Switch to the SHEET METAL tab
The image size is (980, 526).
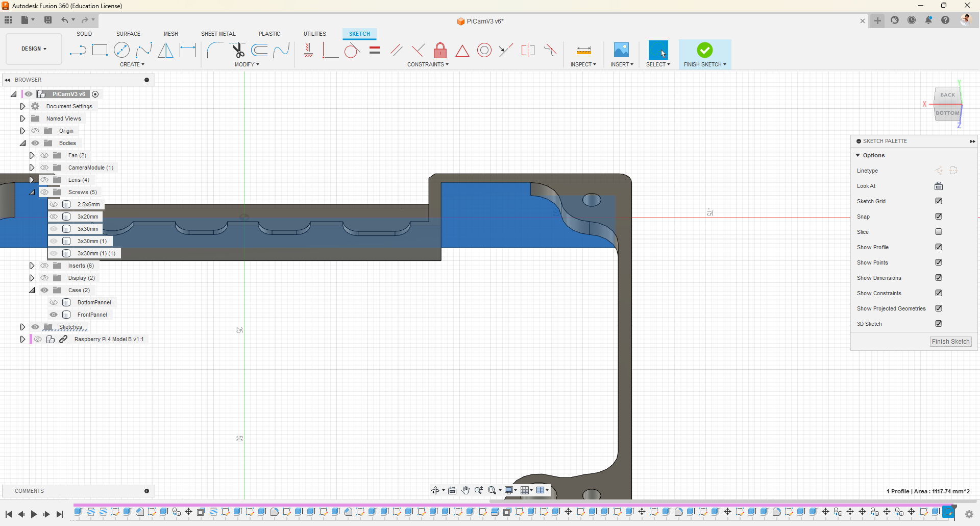218,34
